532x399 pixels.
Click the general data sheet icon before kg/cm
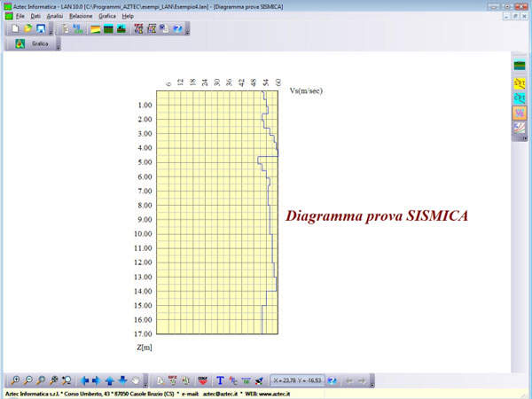pos(66,29)
